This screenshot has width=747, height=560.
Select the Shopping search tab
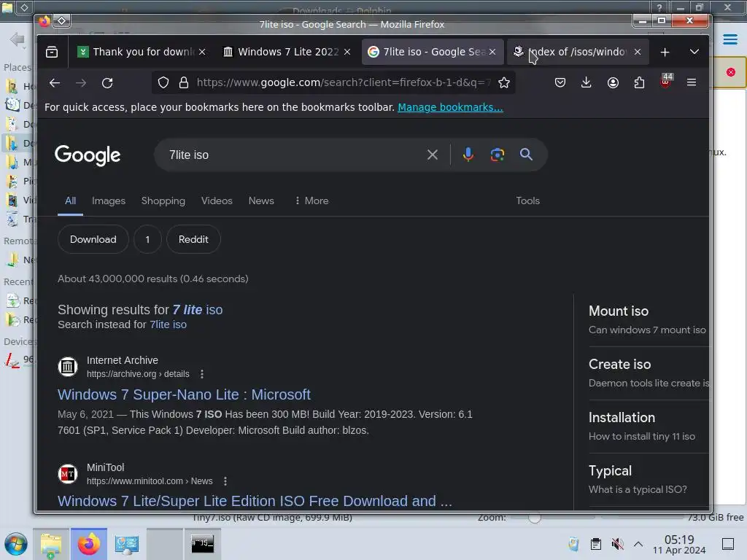[163, 201]
